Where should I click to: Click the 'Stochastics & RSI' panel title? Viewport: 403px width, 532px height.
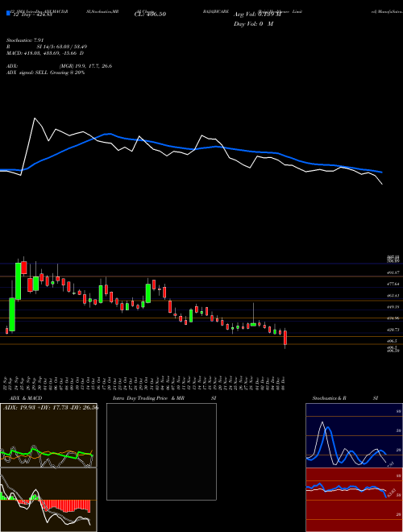(x=345, y=398)
